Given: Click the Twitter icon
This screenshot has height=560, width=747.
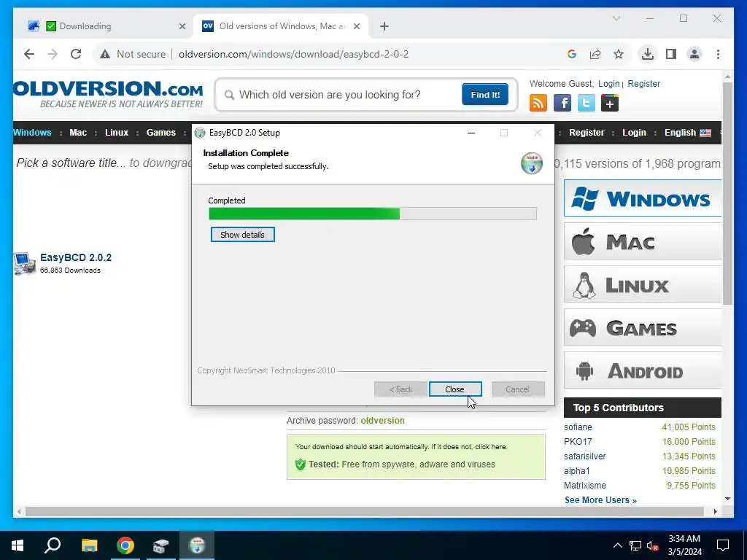Looking at the screenshot, I should coord(586,103).
